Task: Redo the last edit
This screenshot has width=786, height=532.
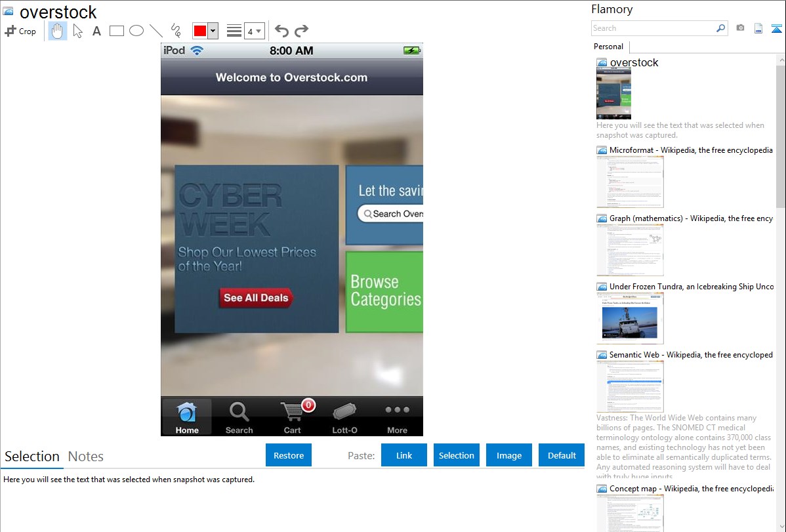Action: coord(301,31)
